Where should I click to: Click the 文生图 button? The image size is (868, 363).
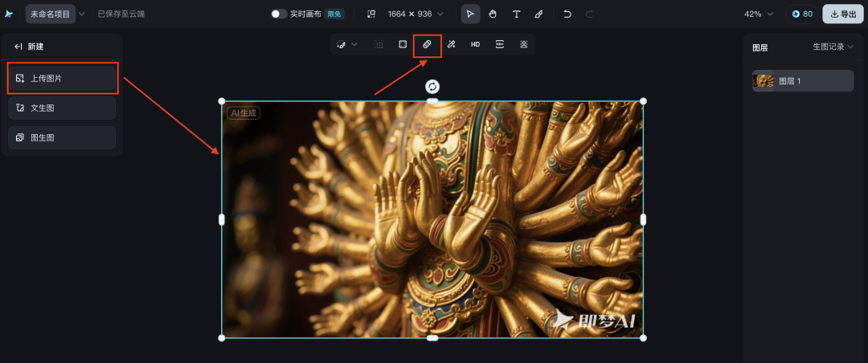62,108
